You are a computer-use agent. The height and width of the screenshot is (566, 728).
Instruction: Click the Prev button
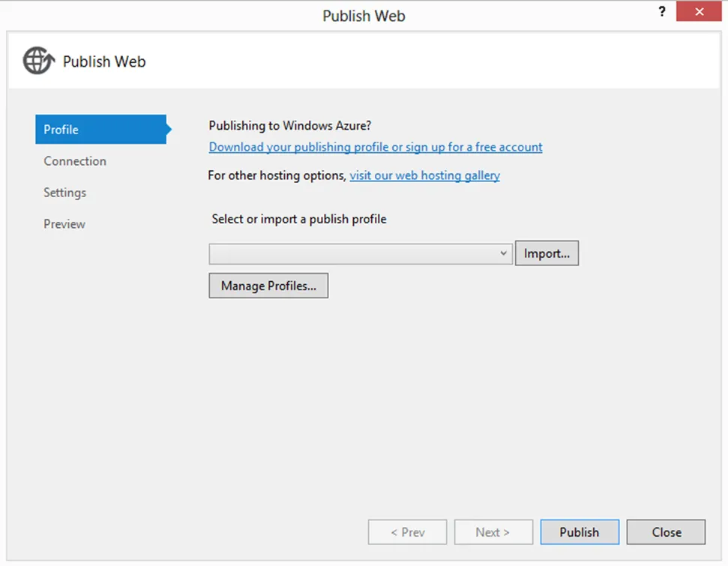click(x=407, y=532)
